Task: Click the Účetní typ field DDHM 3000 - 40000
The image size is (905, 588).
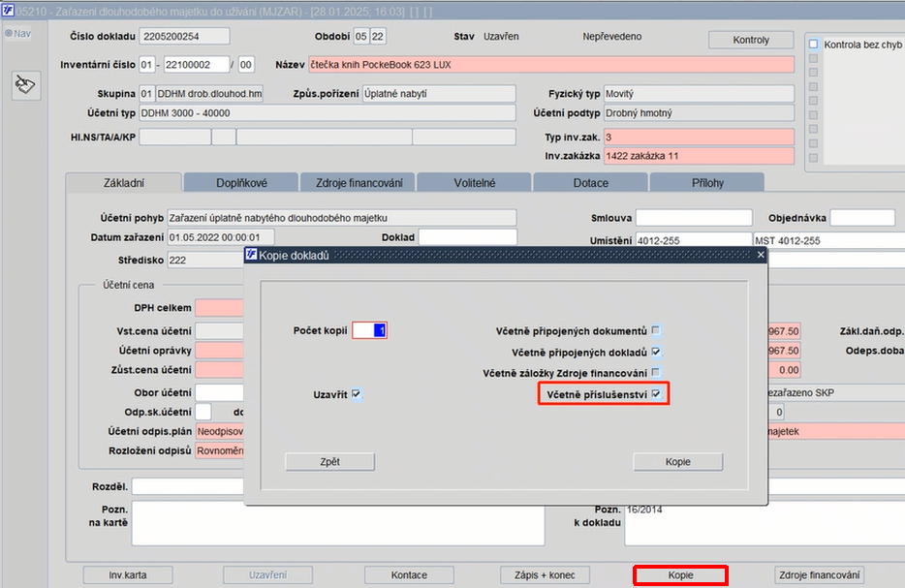Action: click(x=328, y=113)
